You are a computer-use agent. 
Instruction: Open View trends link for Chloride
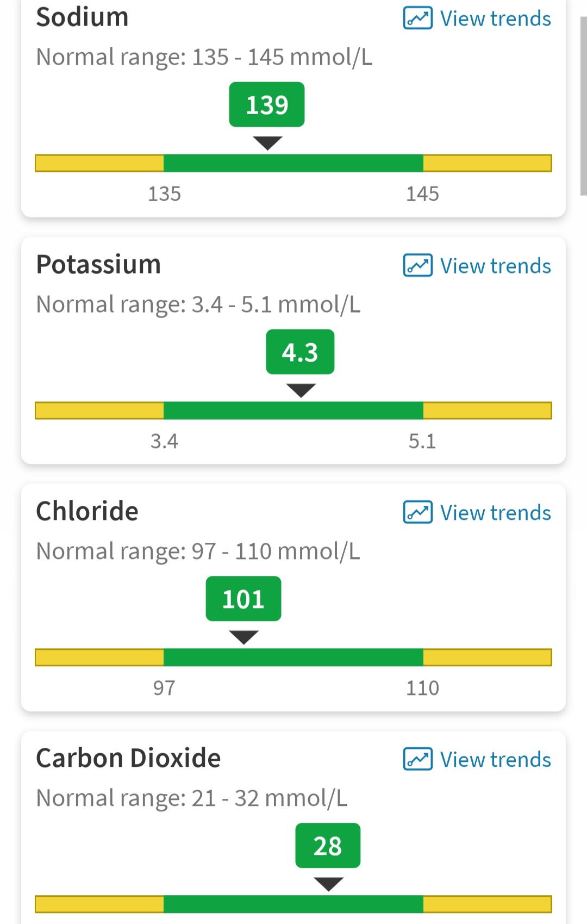point(477,512)
